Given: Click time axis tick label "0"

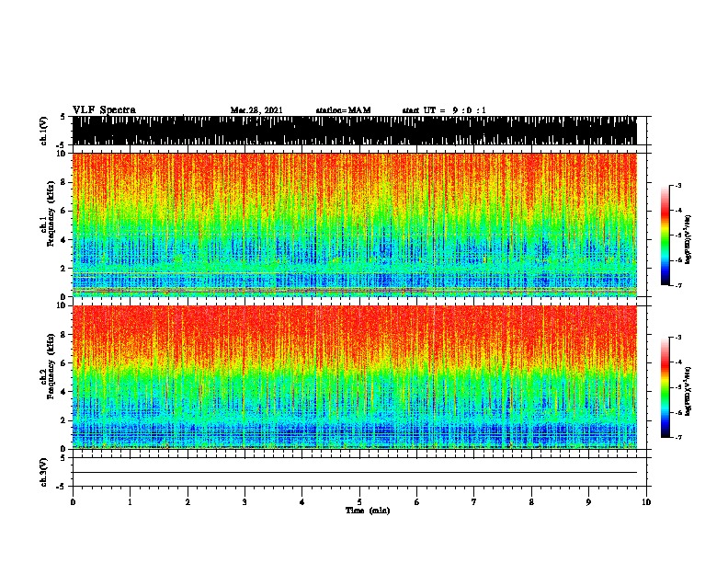Looking at the screenshot, I should click(73, 502).
